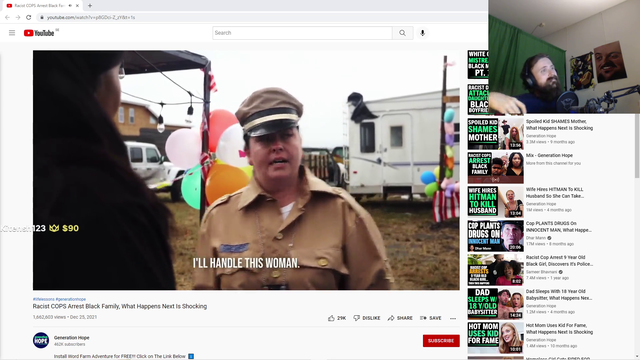
Task: Open White mistress thumbnail in sidebar
Action: click(478, 64)
